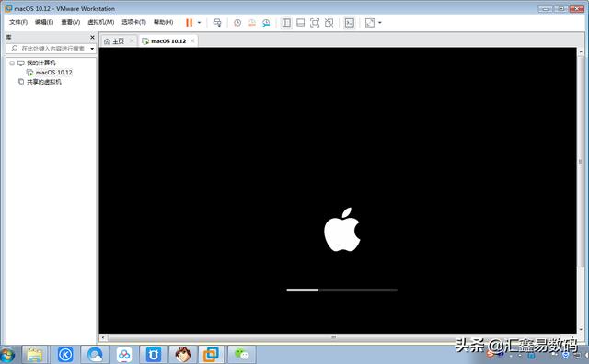Open the power options dropdown arrow beside pause
Viewport: 589px width, 364px height.
[199, 23]
